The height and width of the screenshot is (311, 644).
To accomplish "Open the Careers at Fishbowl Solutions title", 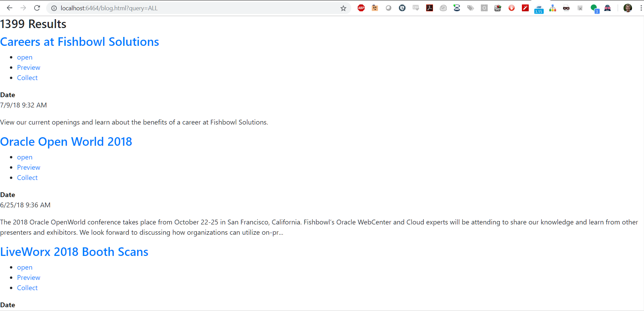I will (80, 42).
